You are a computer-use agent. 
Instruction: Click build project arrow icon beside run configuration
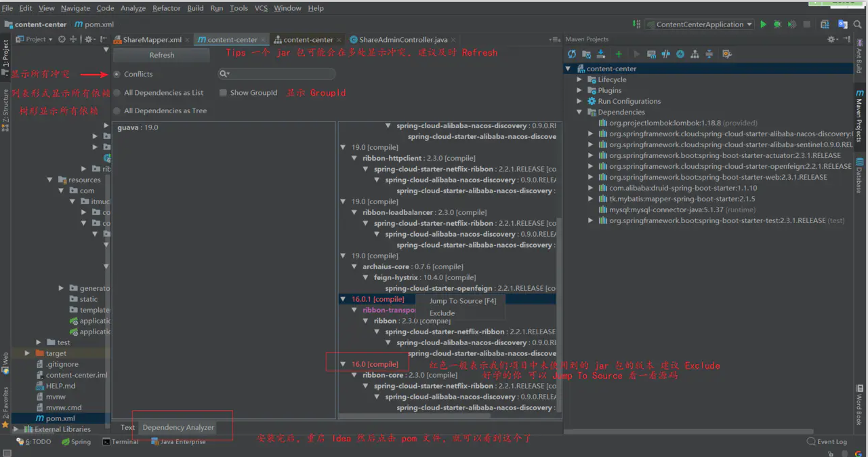pos(636,24)
